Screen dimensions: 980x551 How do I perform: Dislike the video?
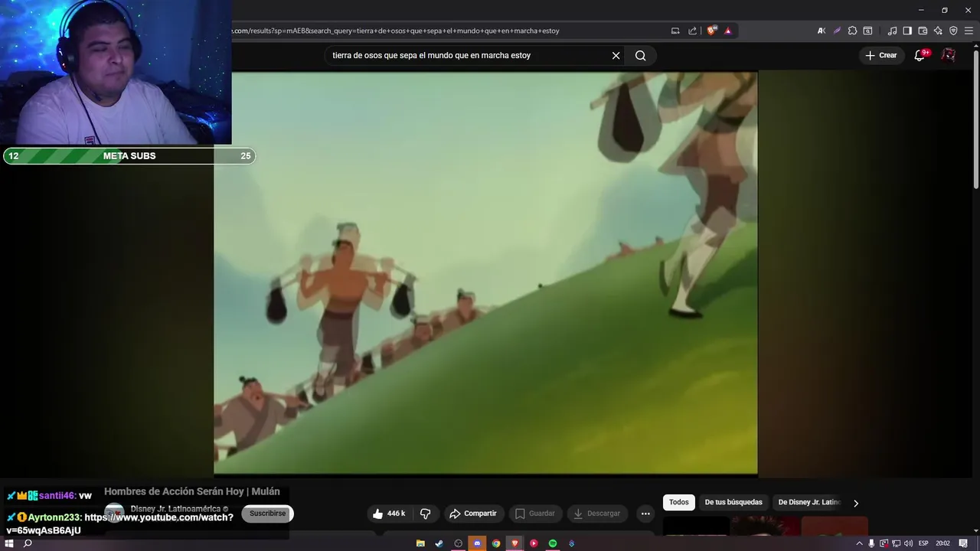426,514
